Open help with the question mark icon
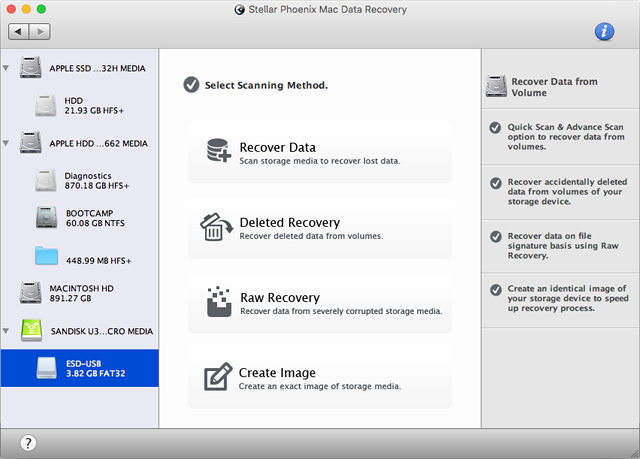Image resolution: width=640 pixels, height=459 pixels. pyautogui.click(x=28, y=442)
